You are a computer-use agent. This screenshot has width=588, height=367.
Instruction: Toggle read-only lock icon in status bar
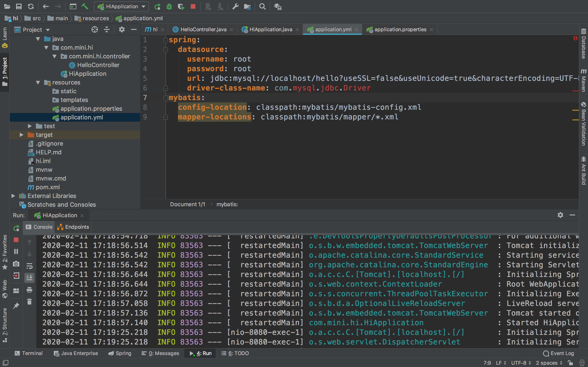[570, 363]
